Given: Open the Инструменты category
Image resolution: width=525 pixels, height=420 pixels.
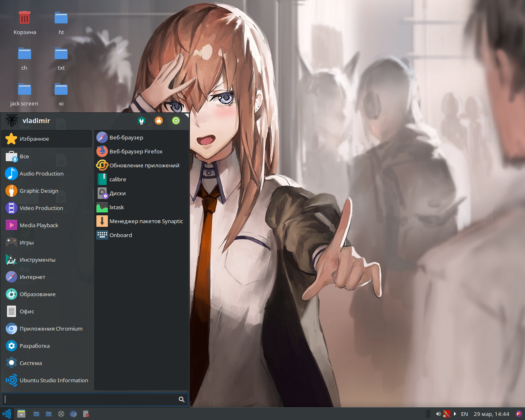Looking at the screenshot, I should tap(46, 260).
